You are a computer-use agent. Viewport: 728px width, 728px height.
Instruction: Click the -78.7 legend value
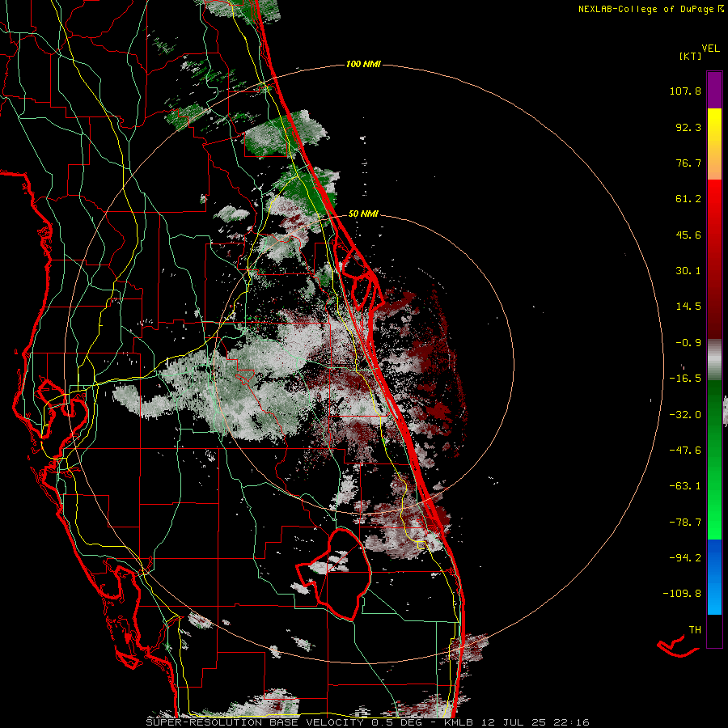(x=685, y=523)
